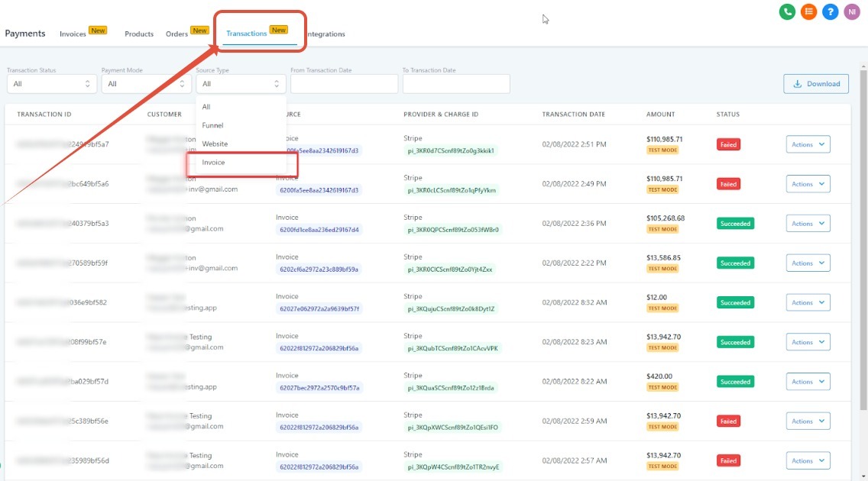This screenshot has width=868, height=481.
Task: Click the $105,268.68 amount
Action: coord(666,218)
